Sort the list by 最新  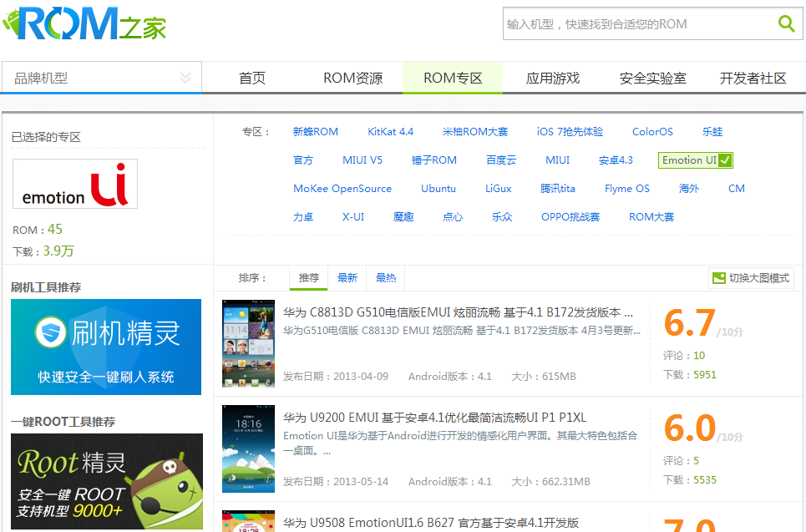click(347, 278)
